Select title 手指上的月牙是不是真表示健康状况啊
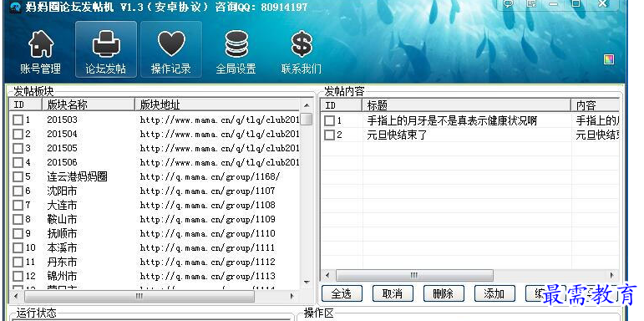 click(x=452, y=121)
